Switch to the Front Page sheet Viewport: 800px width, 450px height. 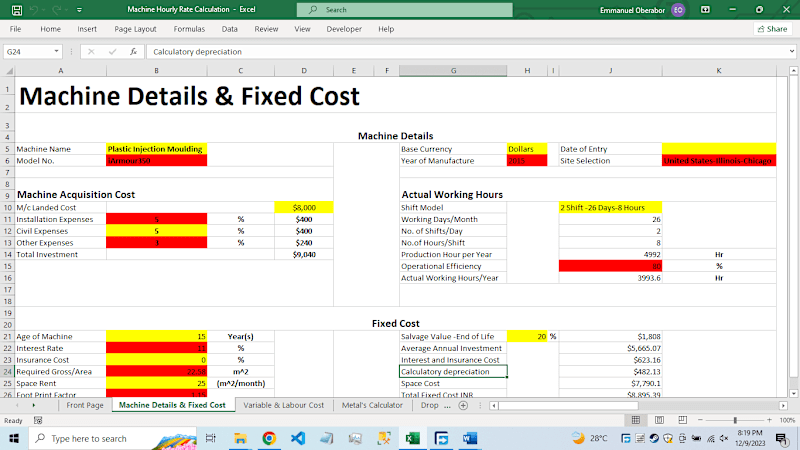point(85,405)
